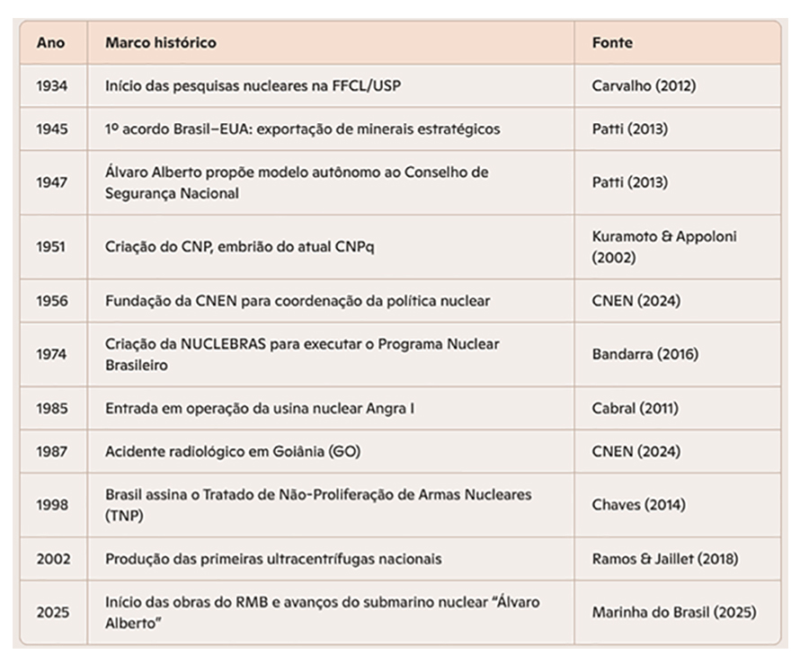Select the 1951 year cell
This screenshot has height=672, width=809.
point(51,247)
